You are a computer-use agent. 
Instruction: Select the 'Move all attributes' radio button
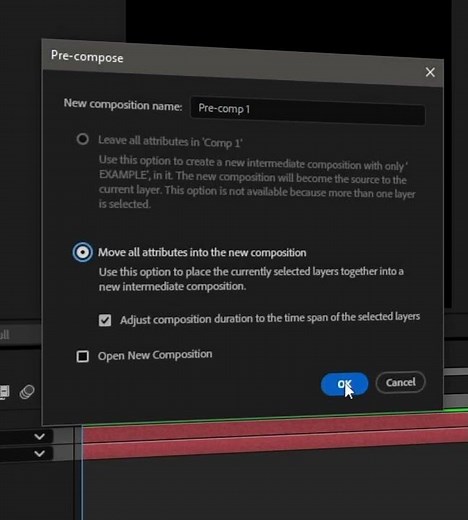(82, 252)
